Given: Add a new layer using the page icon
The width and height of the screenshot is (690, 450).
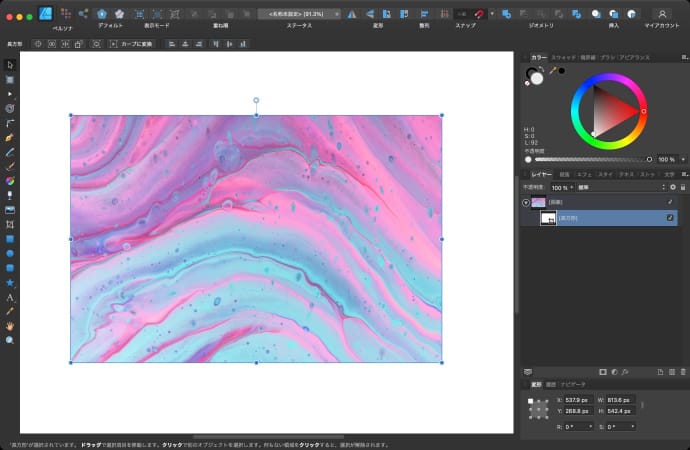Looking at the screenshot, I should coord(661,372).
